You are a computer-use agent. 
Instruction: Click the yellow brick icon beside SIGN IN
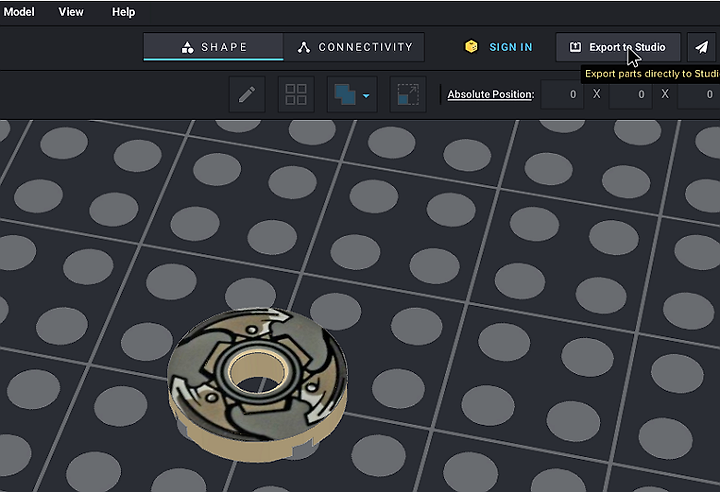[x=471, y=47]
